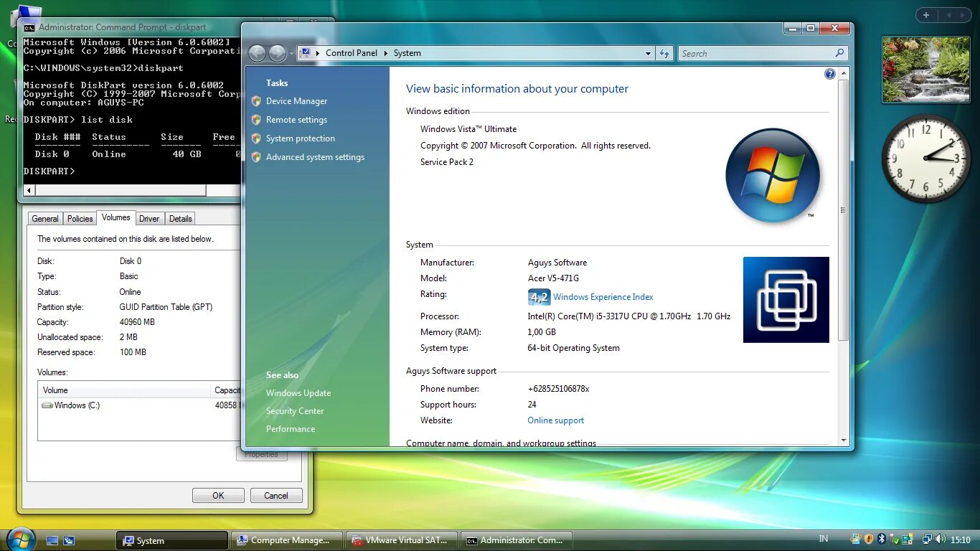The height and width of the screenshot is (551, 980).
Task: Click the Windows Vista logo orb
Action: pos(773,175)
